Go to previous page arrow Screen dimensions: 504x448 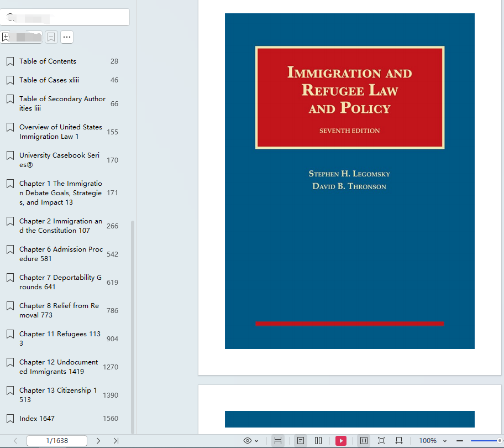(15, 441)
